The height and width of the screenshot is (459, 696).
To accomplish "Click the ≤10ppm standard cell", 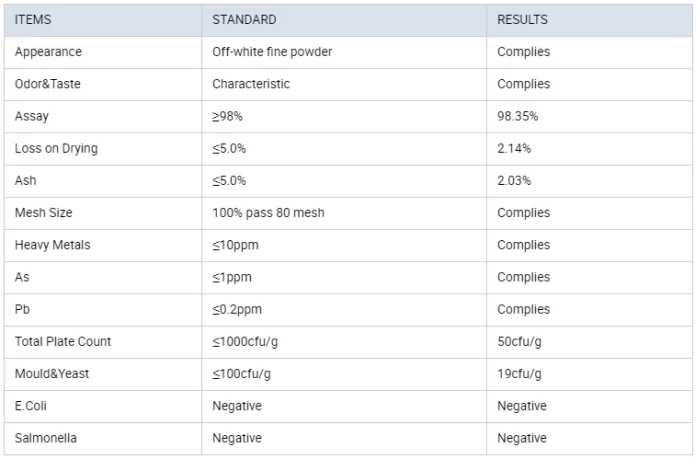I will 237,245.
